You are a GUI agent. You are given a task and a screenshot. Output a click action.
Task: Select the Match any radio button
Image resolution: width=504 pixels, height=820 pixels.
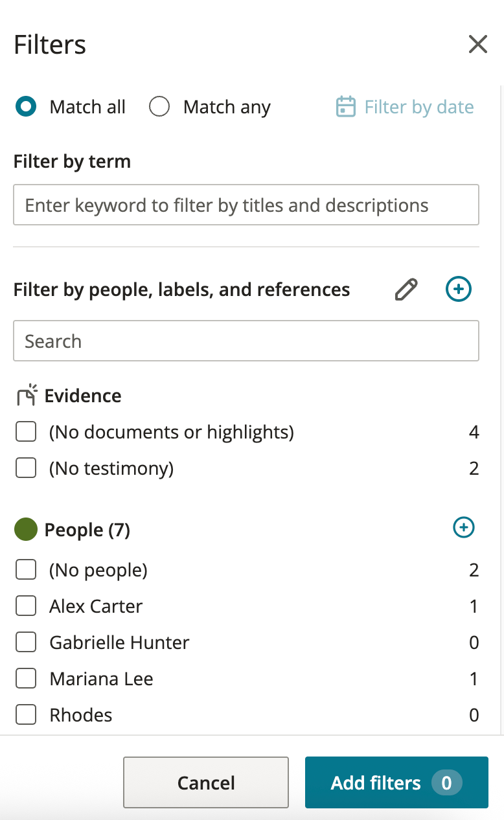159,107
